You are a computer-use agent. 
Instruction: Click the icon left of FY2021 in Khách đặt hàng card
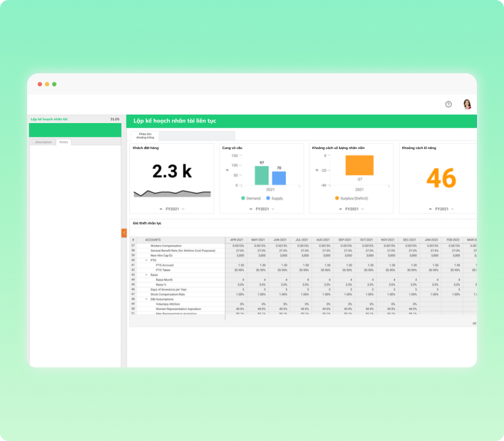point(161,209)
